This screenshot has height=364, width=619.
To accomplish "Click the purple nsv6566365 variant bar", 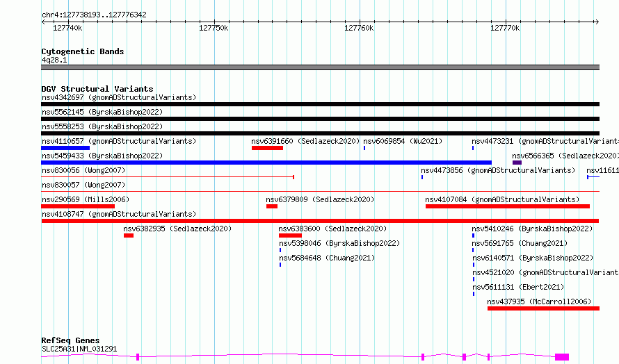I will pos(517,163).
